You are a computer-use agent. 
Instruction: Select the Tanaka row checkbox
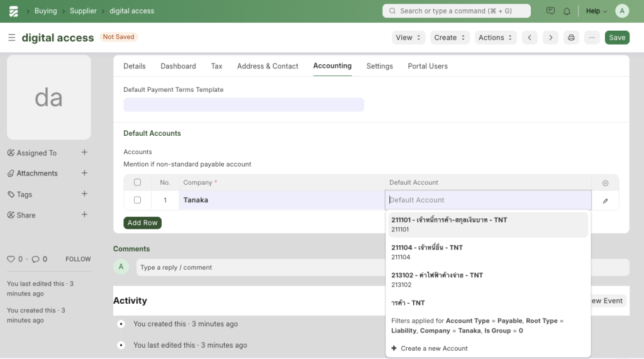click(x=137, y=200)
